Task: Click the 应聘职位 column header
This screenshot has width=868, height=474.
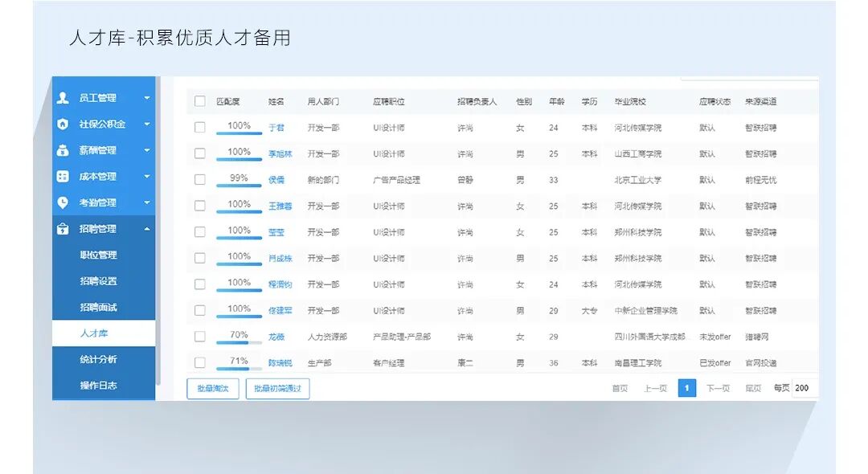Action: [389, 102]
